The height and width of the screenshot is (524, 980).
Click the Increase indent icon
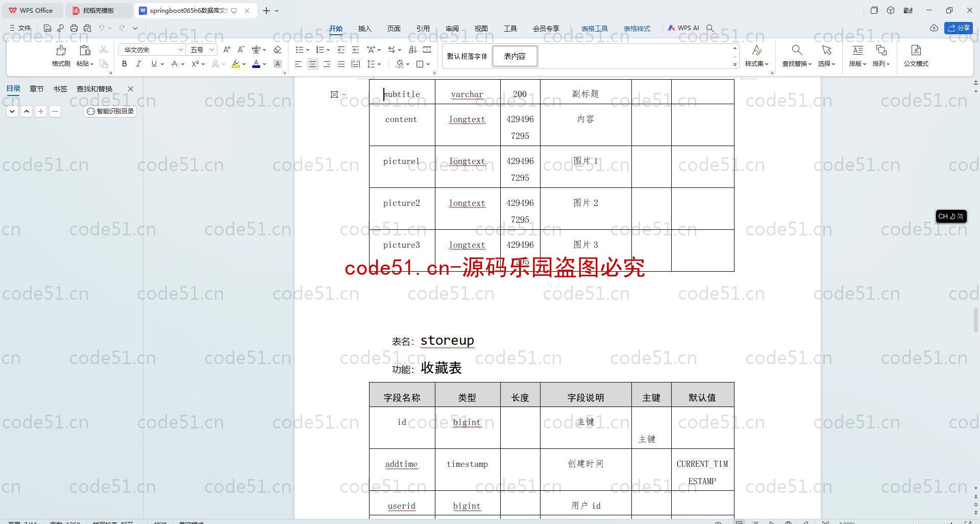(355, 50)
